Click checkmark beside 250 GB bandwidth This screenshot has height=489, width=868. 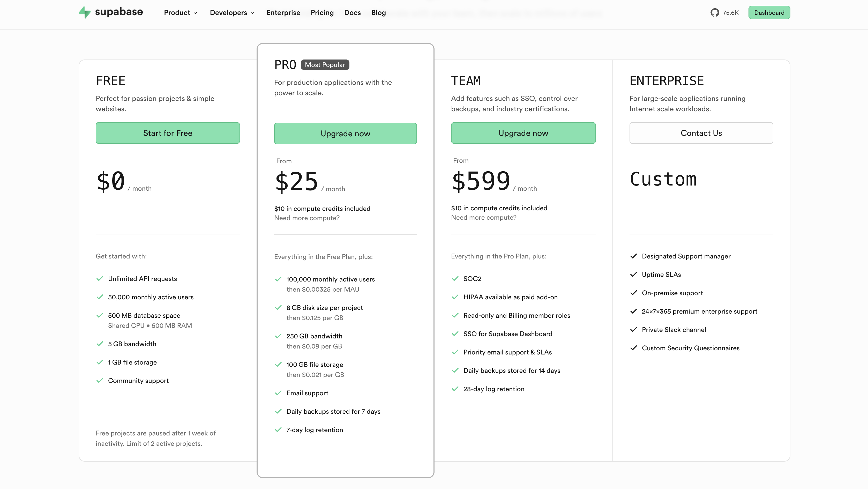[278, 336]
